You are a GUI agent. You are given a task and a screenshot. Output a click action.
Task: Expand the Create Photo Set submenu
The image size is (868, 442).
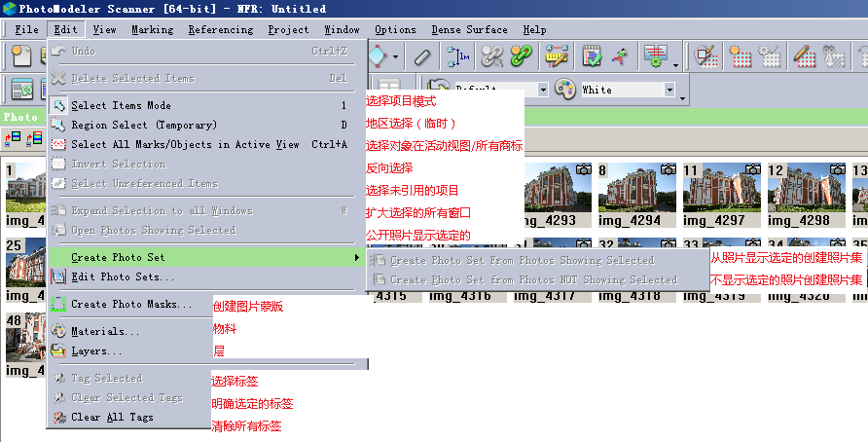click(x=206, y=257)
